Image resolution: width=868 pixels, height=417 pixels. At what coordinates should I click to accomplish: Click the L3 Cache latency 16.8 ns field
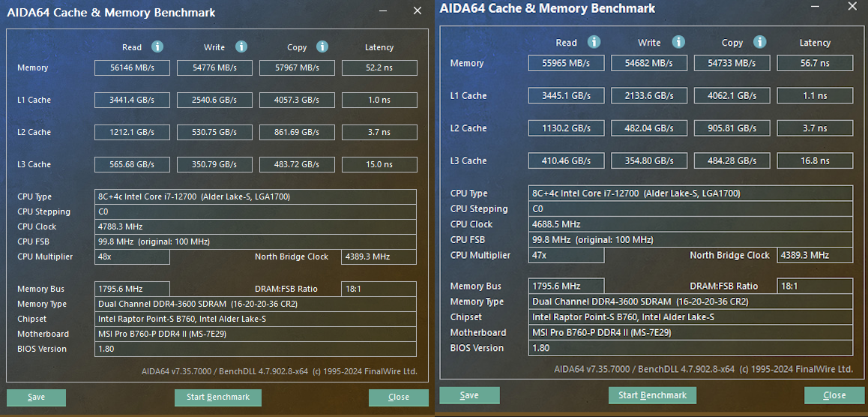pyautogui.click(x=815, y=160)
